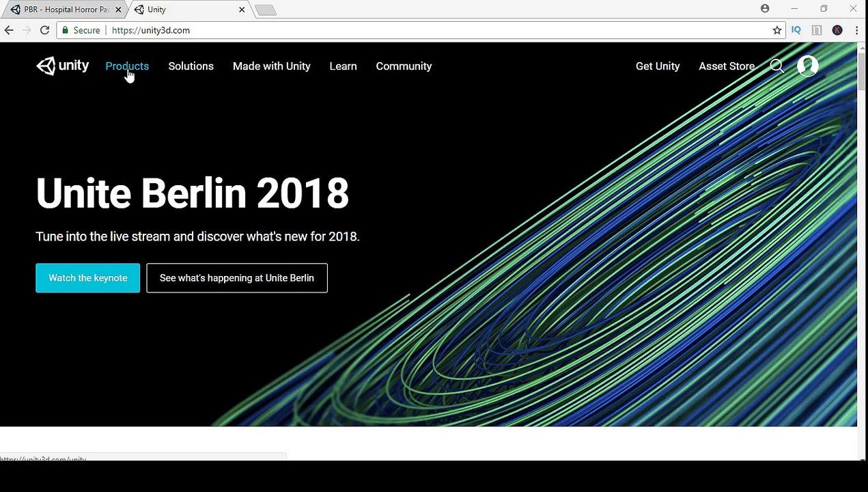
Task: Click the IQ browser extension icon
Action: (x=796, y=30)
